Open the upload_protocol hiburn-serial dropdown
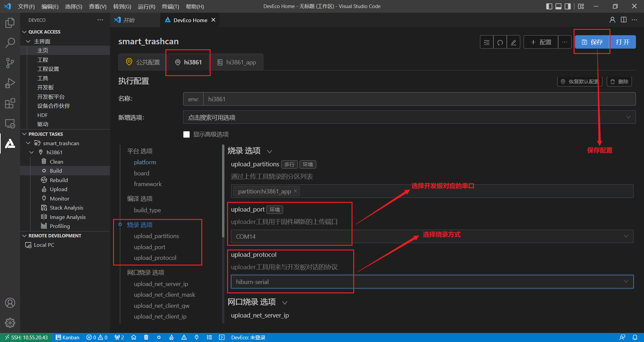644x342 pixels. 432,282
